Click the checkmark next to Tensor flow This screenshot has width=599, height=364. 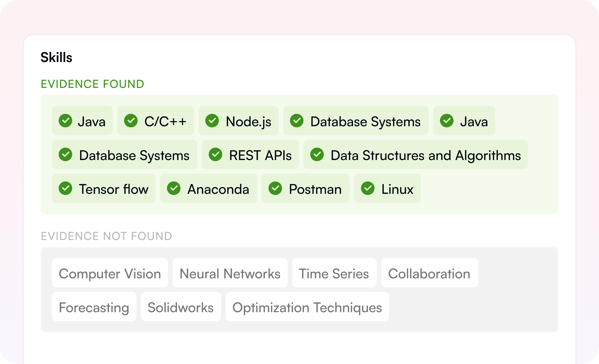pyautogui.click(x=65, y=188)
